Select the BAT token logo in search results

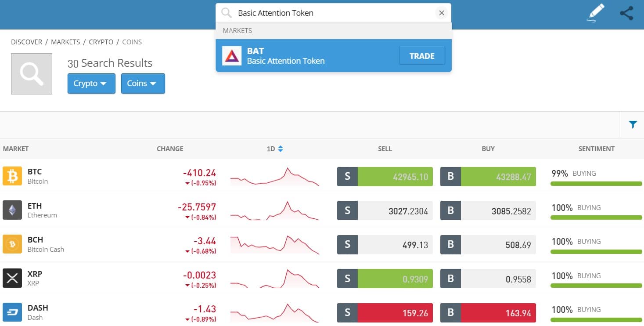coord(232,56)
